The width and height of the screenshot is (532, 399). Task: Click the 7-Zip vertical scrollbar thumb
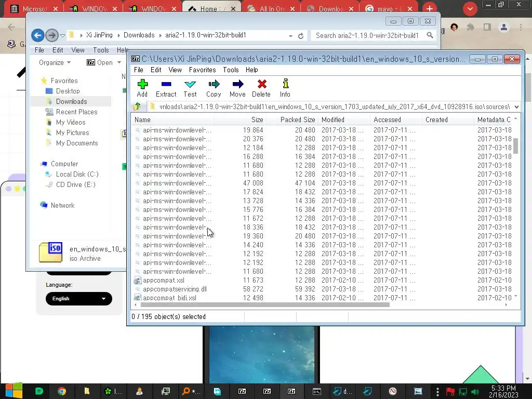(516, 146)
